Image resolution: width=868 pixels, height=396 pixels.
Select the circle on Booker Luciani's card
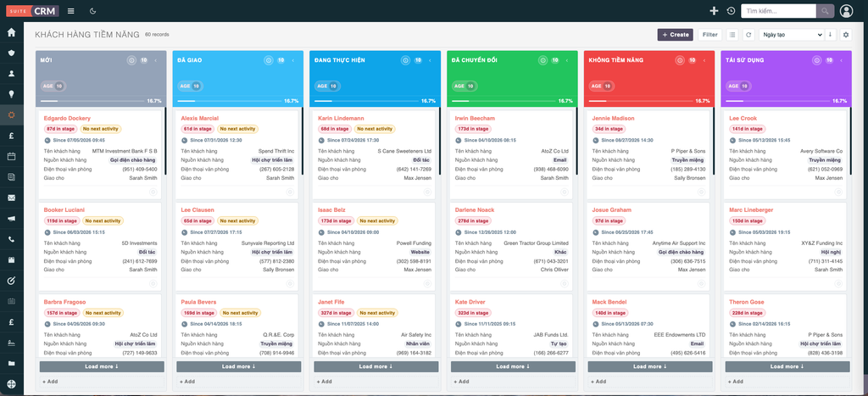tap(153, 283)
